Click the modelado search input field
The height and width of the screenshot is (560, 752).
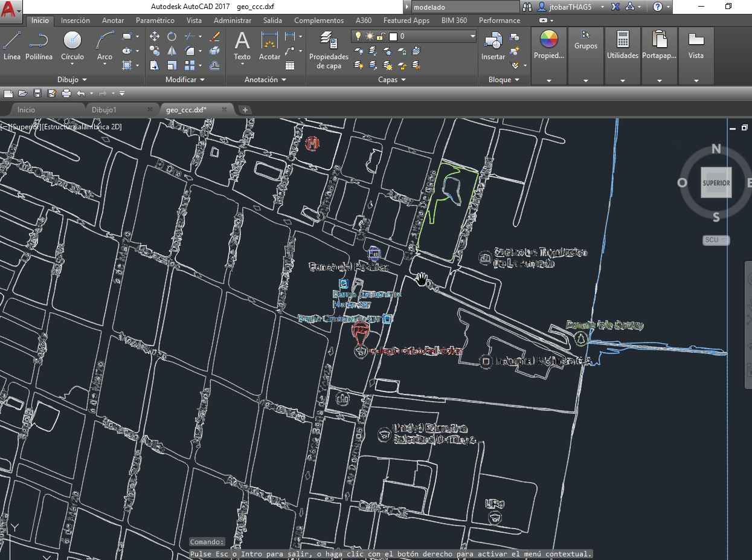coord(464,7)
